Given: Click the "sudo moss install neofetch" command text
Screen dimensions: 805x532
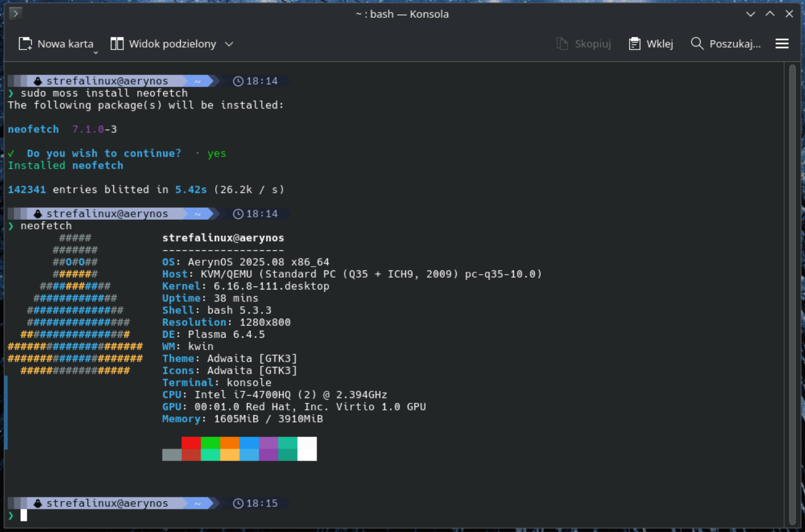Looking at the screenshot, I should tap(104, 93).
